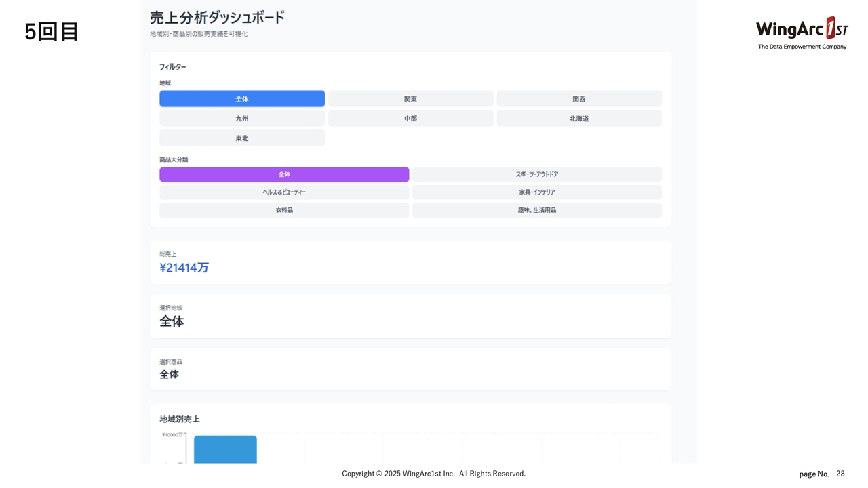Filter region by 関西
Image resolution: width=868 pixels, height=488 pixels.
578,99
